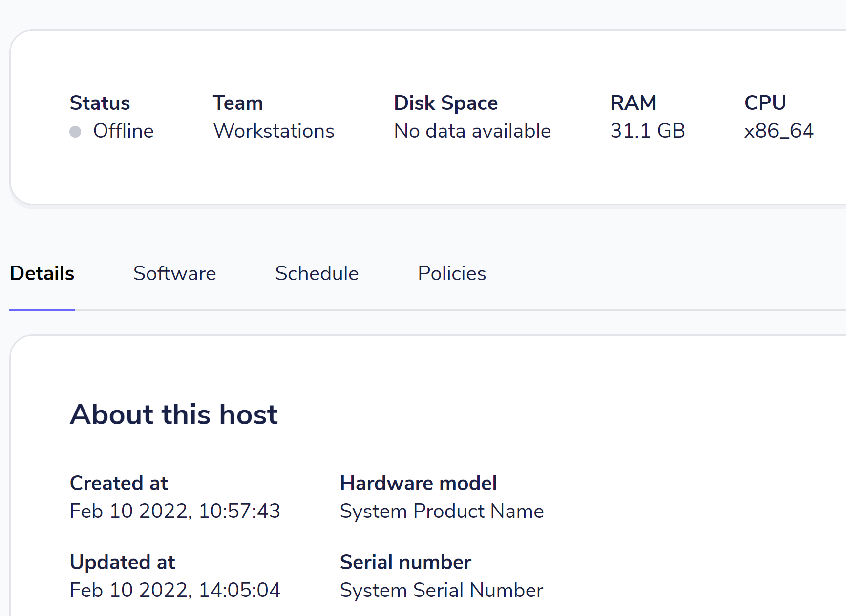Click the Workstations team name
Viewport: 846px width, 616px height.
[x=274, y=131]
